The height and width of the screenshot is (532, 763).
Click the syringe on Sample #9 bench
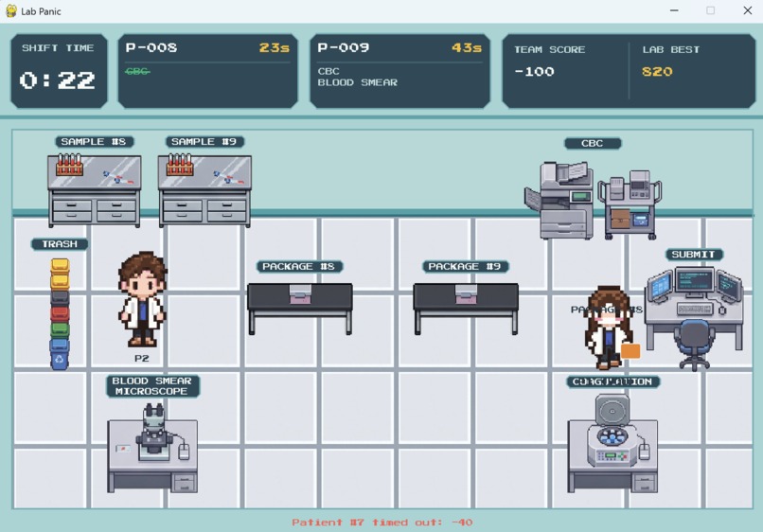tap(229, 177)
